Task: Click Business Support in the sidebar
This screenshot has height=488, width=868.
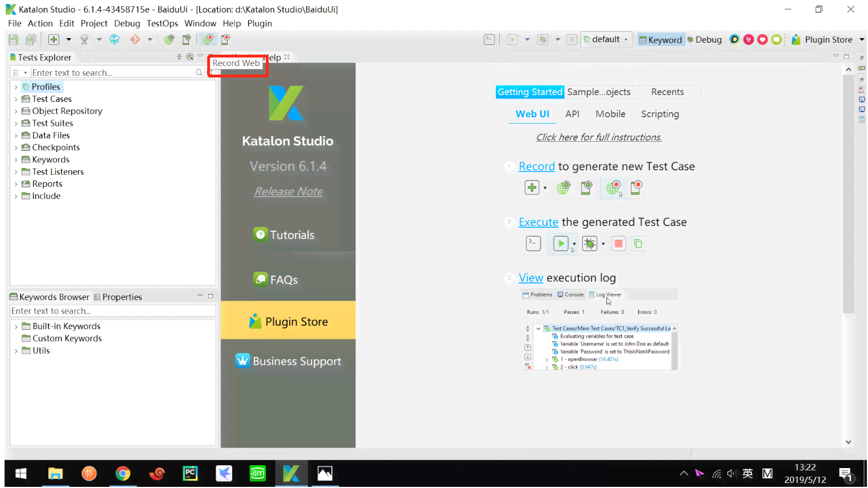Action: tap(288, 361)
